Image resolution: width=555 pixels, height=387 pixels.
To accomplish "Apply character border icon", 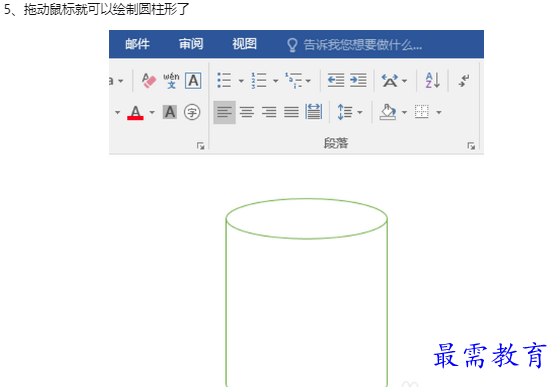I will (x=193, y=81).
